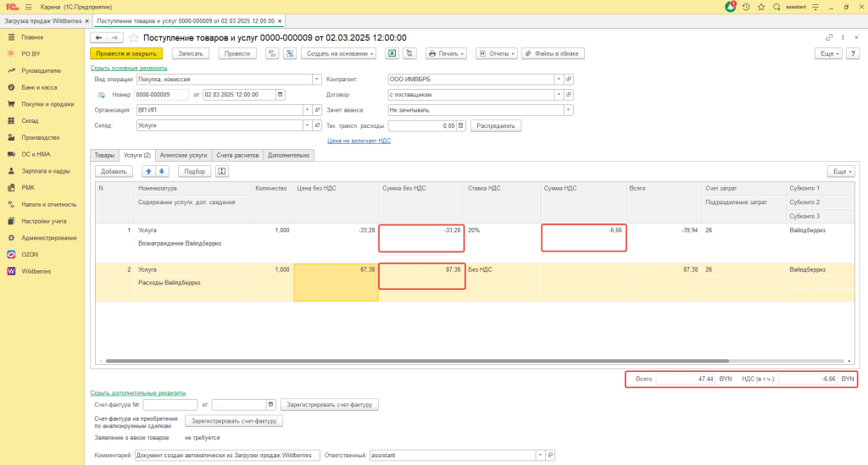Add document to favorites star near title
Screen dimensions: 868x465
(x=133, y=37)
